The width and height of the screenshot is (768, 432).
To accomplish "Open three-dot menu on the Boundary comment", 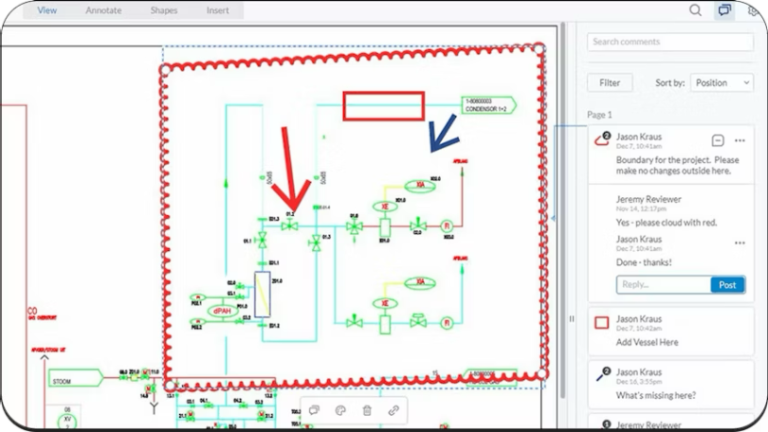I will pos(740,140).
